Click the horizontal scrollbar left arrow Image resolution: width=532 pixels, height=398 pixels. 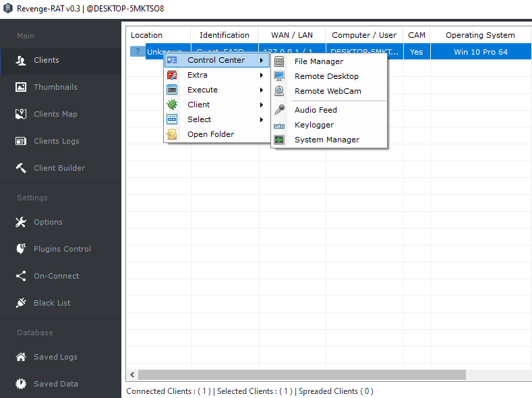(x=132, y=374)
